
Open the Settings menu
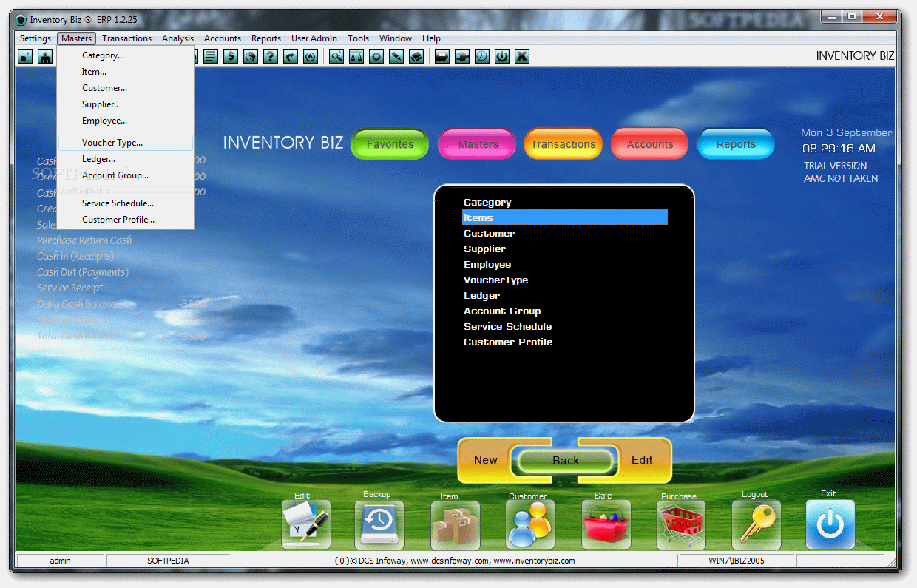point(35,38)
